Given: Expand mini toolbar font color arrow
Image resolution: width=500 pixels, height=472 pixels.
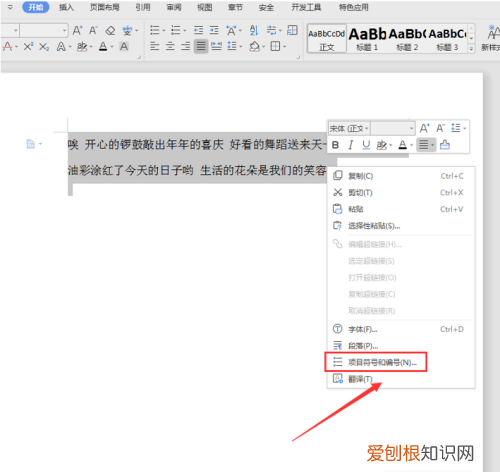Looking at the screenshot, I should pyautogui.click(x=411, y=145).
